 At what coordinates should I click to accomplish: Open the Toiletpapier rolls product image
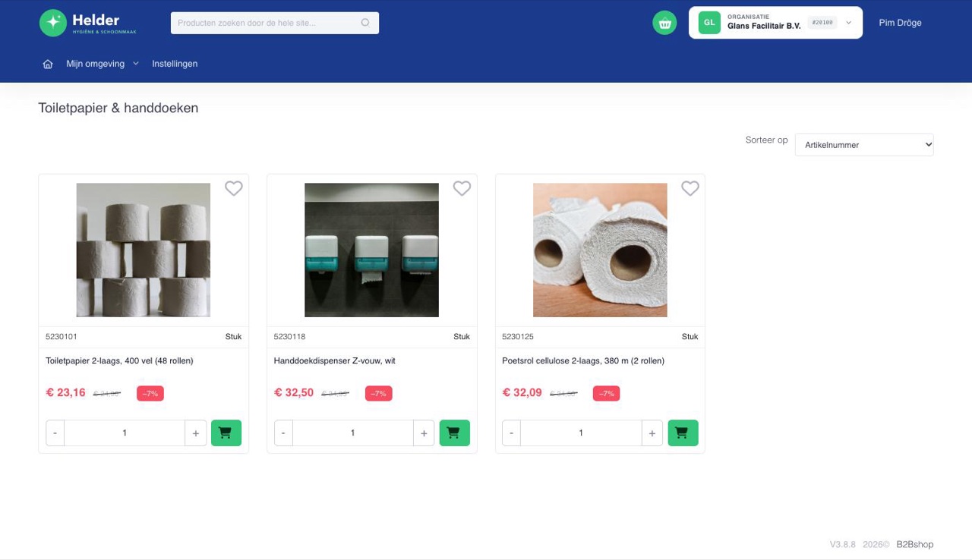(144, 250)
